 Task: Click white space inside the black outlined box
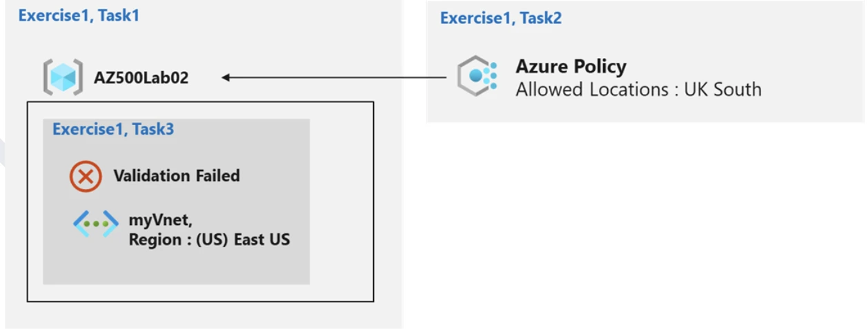pyautogui.click(x=342, y=207)
